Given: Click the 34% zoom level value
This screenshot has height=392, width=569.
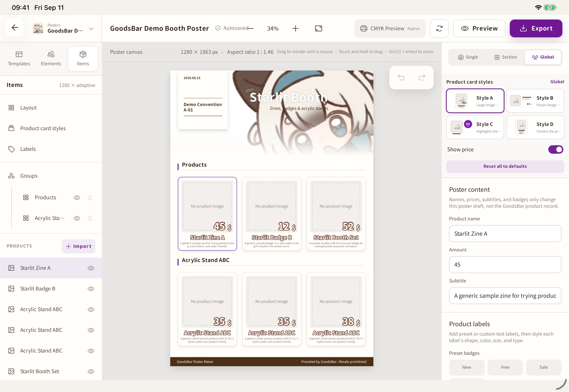Looking at the screenshot, I should coord(273,28).
